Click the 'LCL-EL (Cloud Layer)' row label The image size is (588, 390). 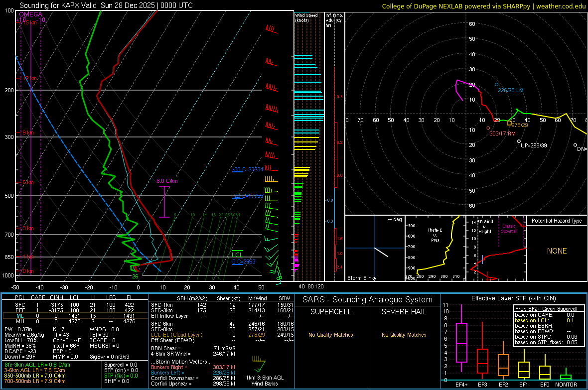coord(176,335)
